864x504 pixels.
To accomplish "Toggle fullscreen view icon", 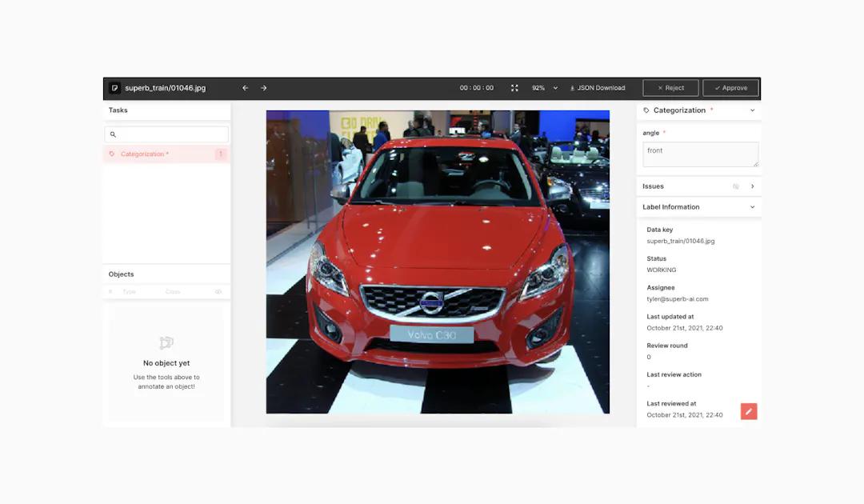I will [514, 88].
